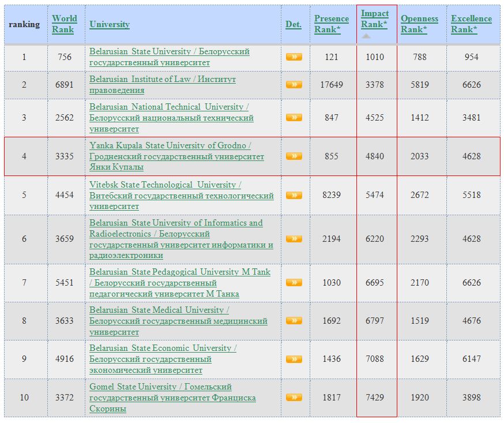Select impact rank value 3378
The image size is (504, 423).
coord(375,85)
